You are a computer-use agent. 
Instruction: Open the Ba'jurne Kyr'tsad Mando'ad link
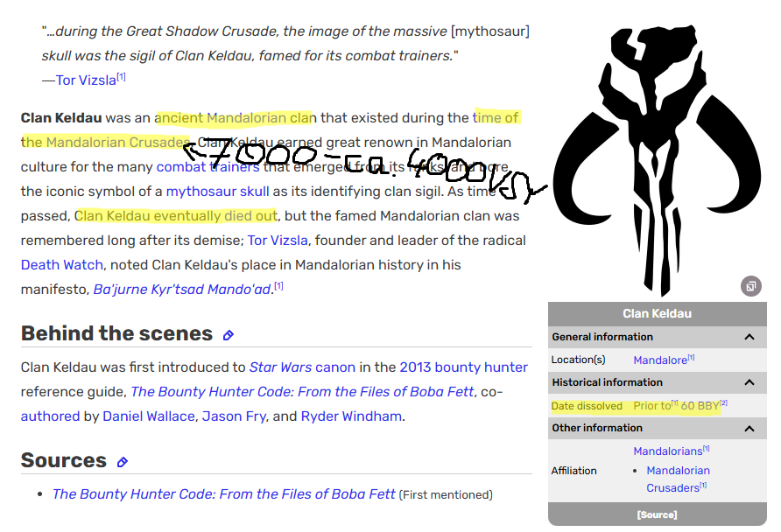[x=182, y=289]
